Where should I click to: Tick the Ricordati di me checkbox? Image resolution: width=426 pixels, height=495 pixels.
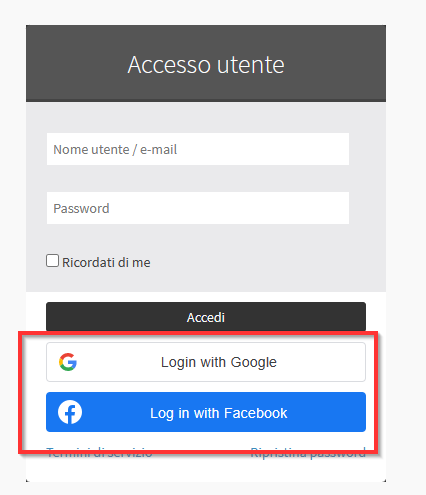52,261
